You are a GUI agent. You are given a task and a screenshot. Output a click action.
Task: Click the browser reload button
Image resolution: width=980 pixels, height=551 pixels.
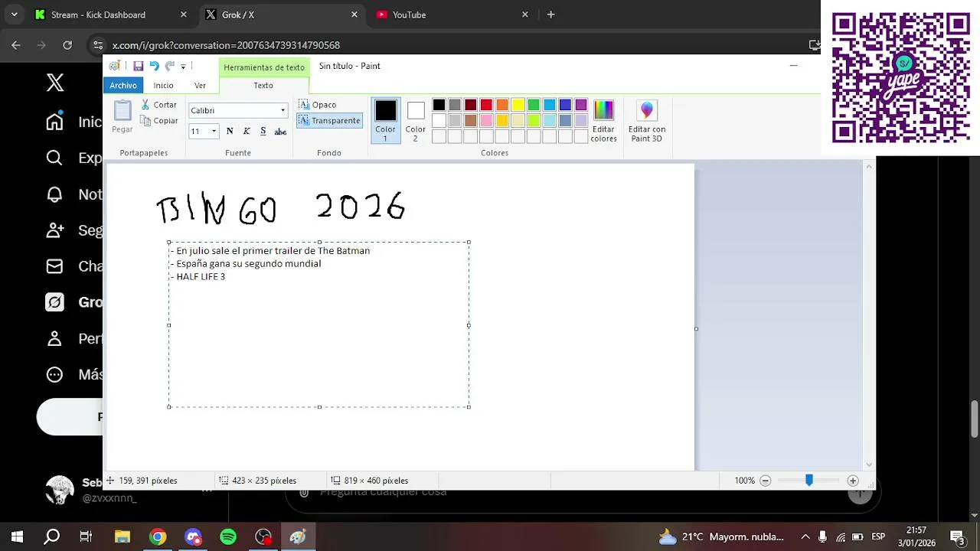click(x=67, y=45)
